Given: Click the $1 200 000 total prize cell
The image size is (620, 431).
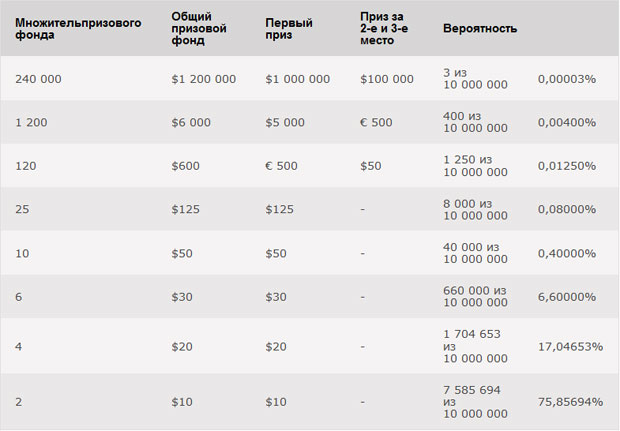Looking at the screenshot, I should [x=204, y=79].
